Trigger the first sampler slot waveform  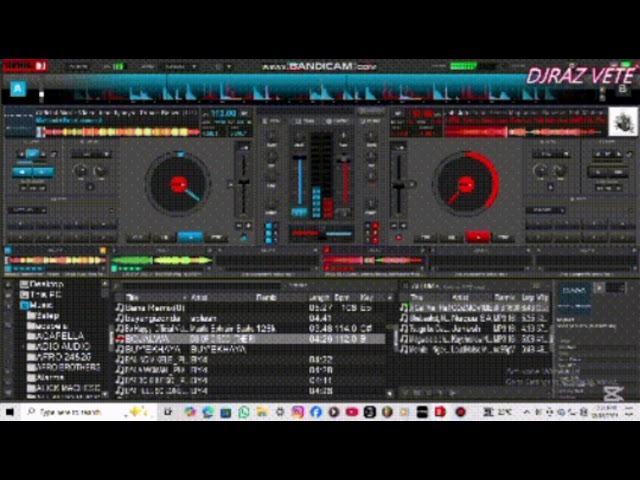click(56, 260)
